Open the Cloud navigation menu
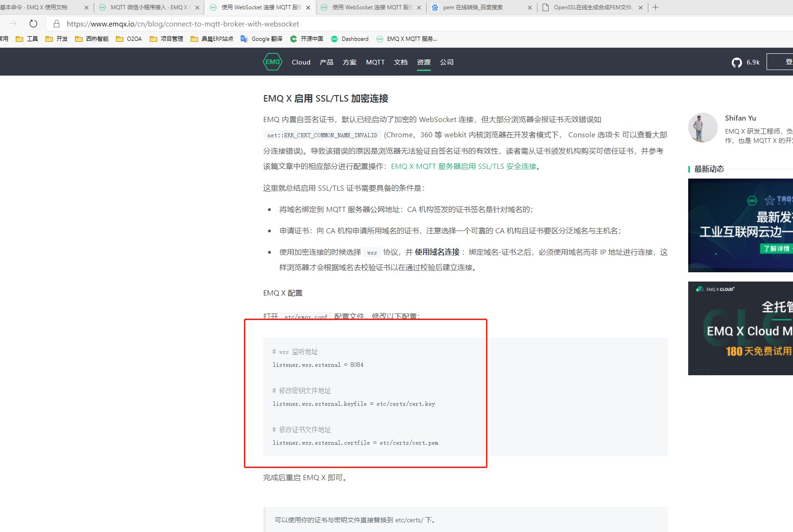This screenshot has width=793, height=532. 301,62
